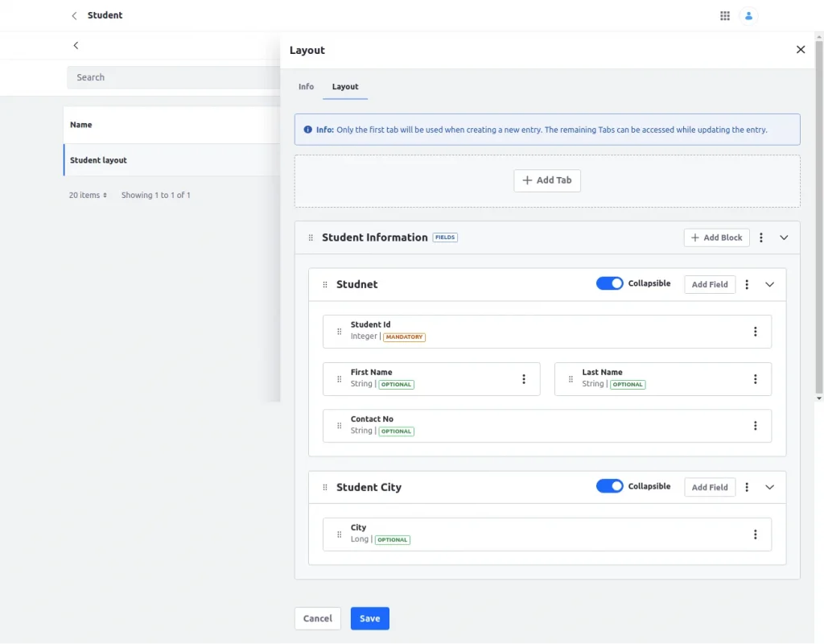The width and height of the screenshot is (824, 644).
Task: Click the Student Information heading text
Action: (x=375, y=237)
